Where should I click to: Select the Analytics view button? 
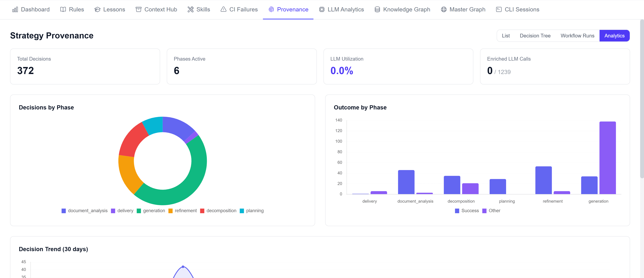click(614, 36)
